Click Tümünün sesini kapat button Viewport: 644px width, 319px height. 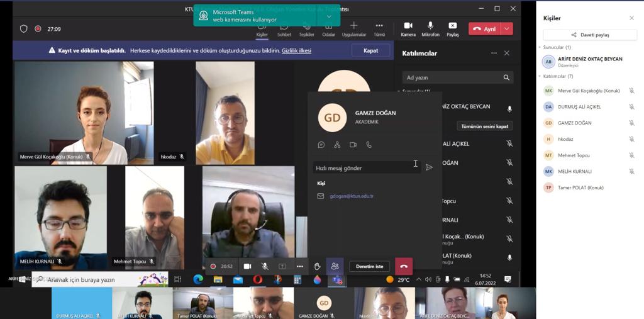tap(485, 126)
